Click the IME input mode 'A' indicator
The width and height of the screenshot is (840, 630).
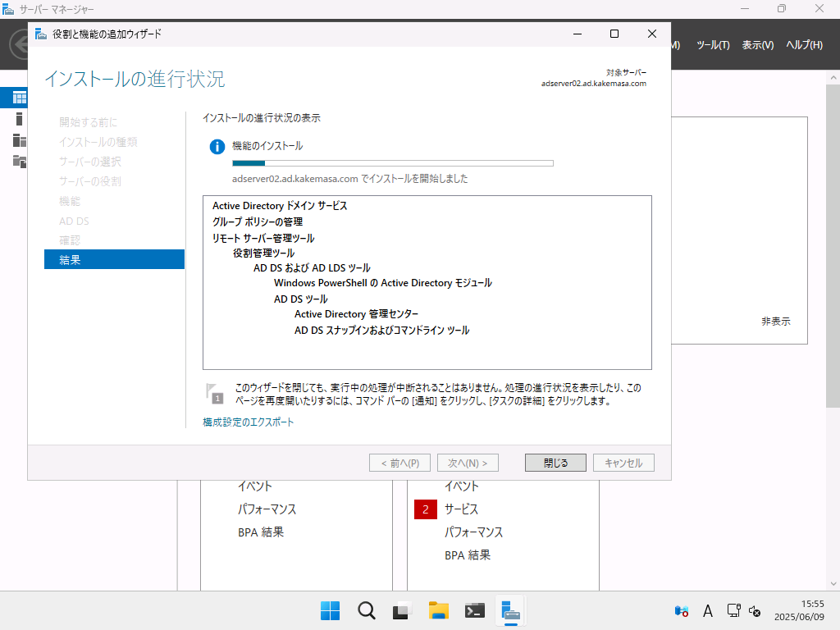pos(708,610)
